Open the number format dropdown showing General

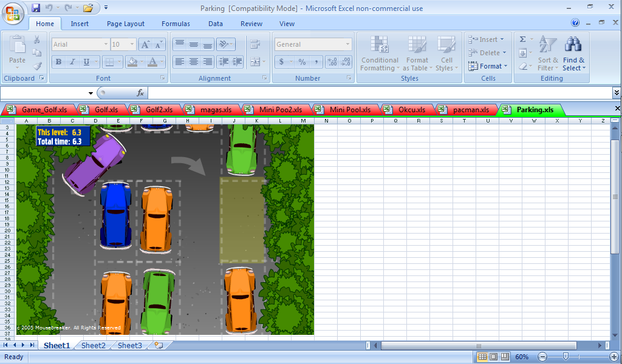tap(347, 44)
